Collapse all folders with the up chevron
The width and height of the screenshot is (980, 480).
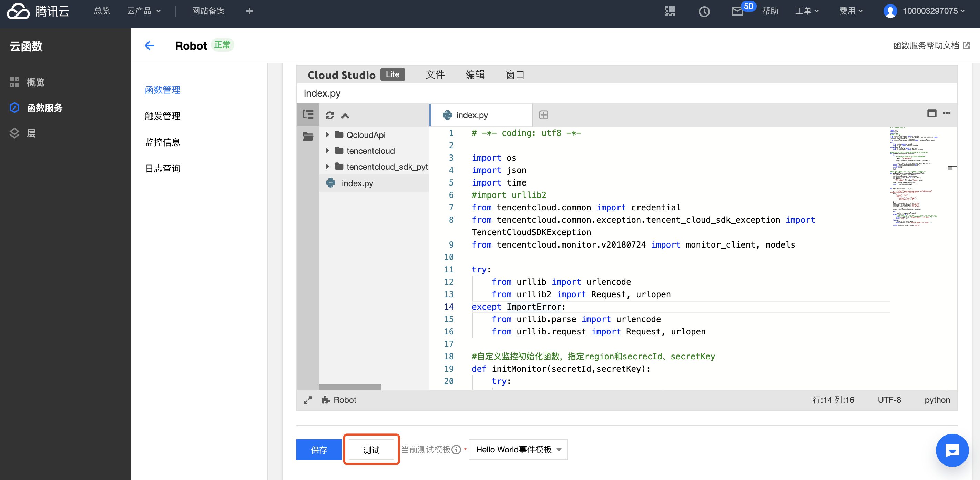(345, 116)
